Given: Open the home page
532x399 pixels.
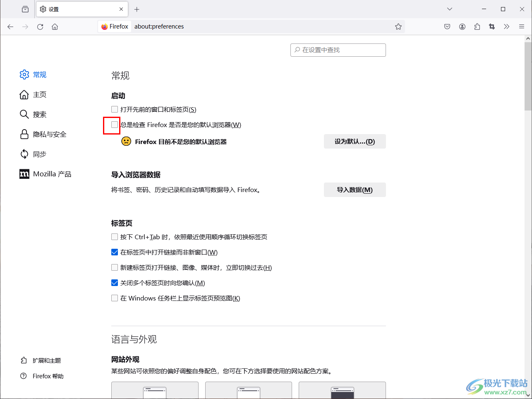Looking at the screenshot, I should 55,26.
